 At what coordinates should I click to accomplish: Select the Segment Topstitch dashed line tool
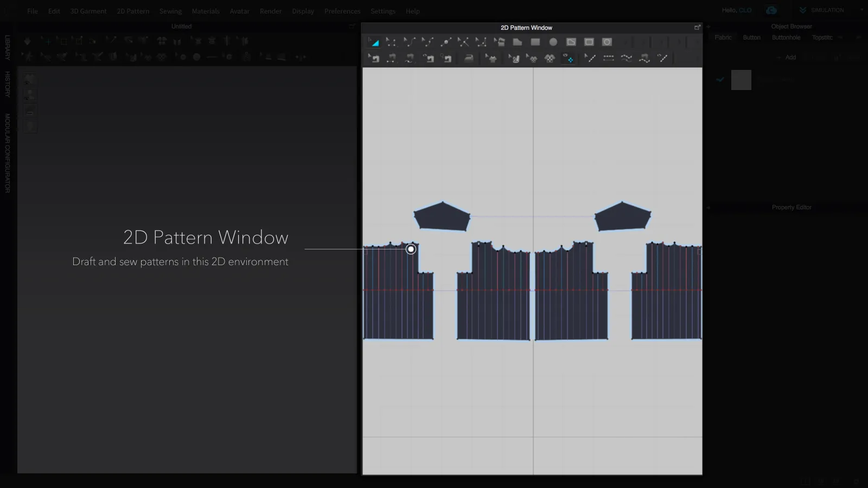click(x=609, y=58)
